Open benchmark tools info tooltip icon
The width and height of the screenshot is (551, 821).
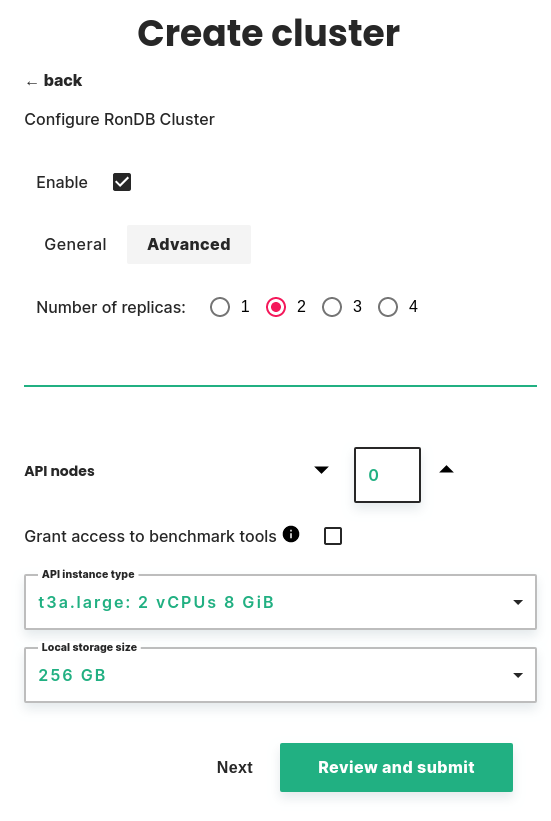pos(291,534)
